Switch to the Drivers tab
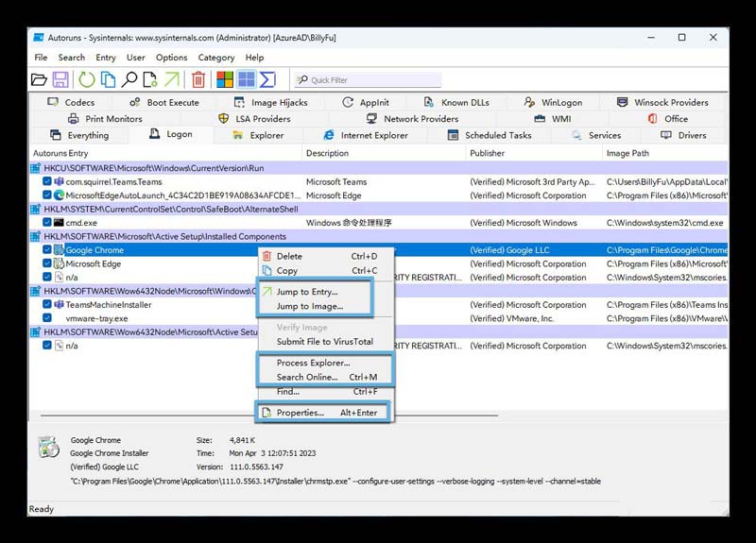The height and width of the screenshot is (543, 756). tap(683, 135)
